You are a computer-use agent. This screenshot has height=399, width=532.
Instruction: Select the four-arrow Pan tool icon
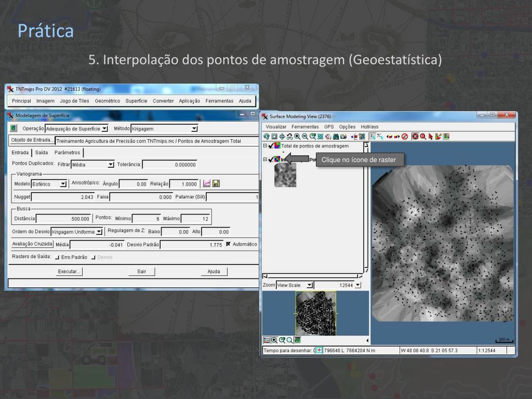click(282, 137)
